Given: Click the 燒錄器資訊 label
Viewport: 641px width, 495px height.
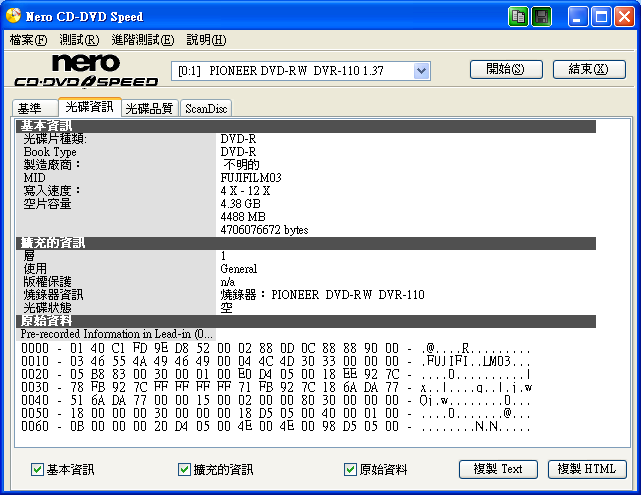Looking at the screenshot, I should point(53,295).
